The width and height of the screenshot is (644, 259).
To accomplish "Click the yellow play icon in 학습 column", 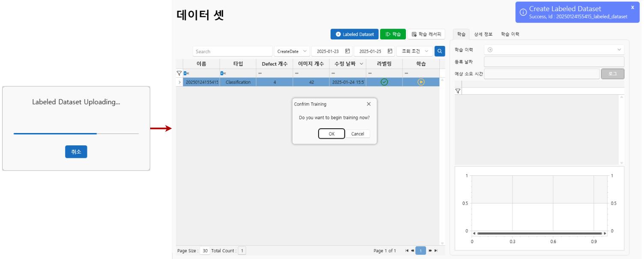I will pyautogui.click(x=421, y=82).
